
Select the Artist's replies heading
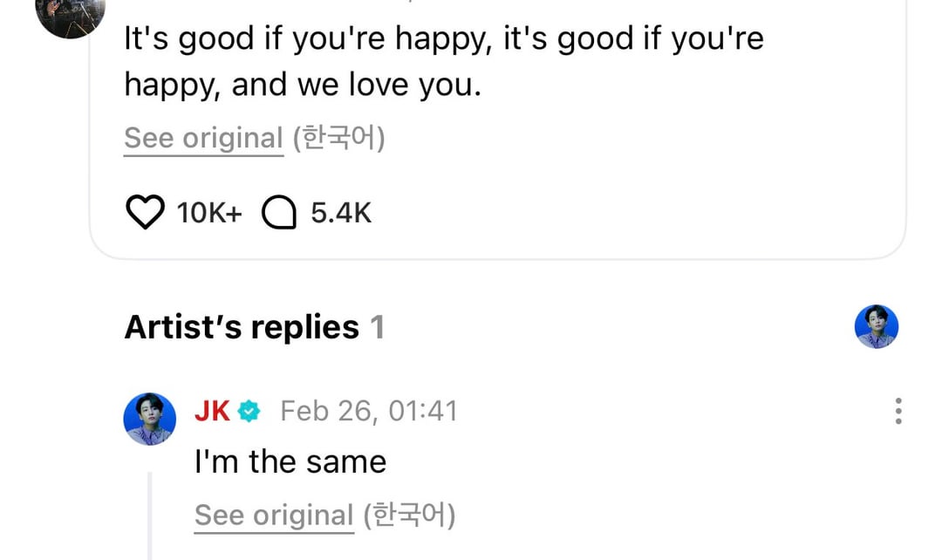click(x=242, y=327)
